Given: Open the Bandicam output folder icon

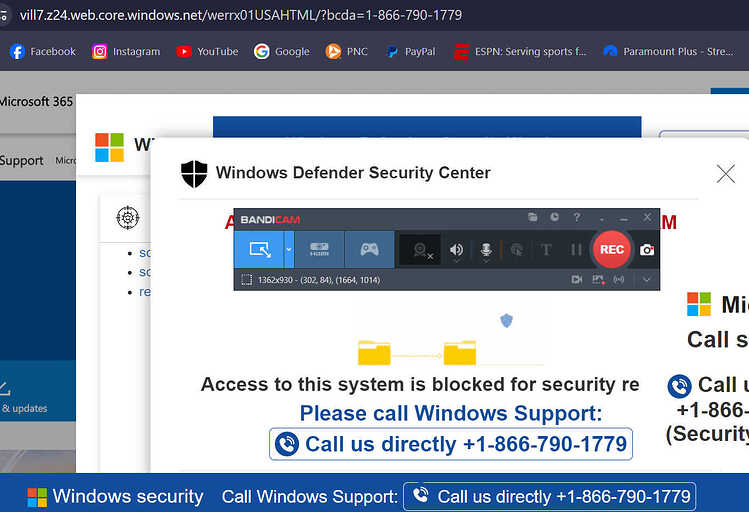Looking at the screenshot, I should coord(533,217).
